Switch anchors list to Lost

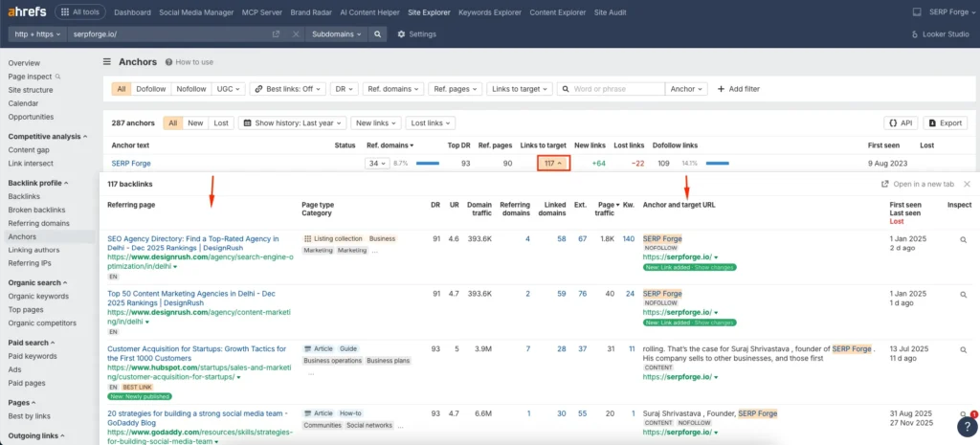(x=221, y=123)
